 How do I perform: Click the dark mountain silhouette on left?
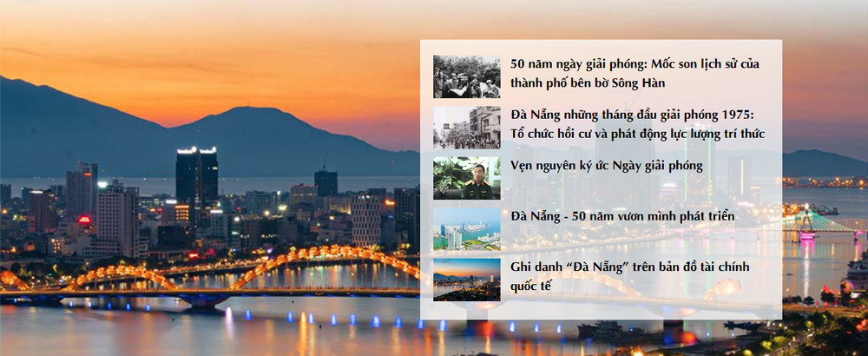(x=52, y=130)
